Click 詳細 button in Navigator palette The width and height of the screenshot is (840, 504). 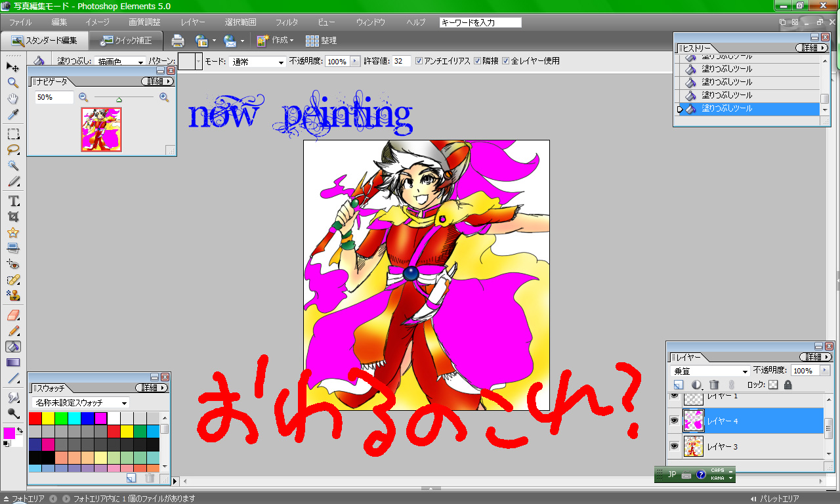point(158,81)
